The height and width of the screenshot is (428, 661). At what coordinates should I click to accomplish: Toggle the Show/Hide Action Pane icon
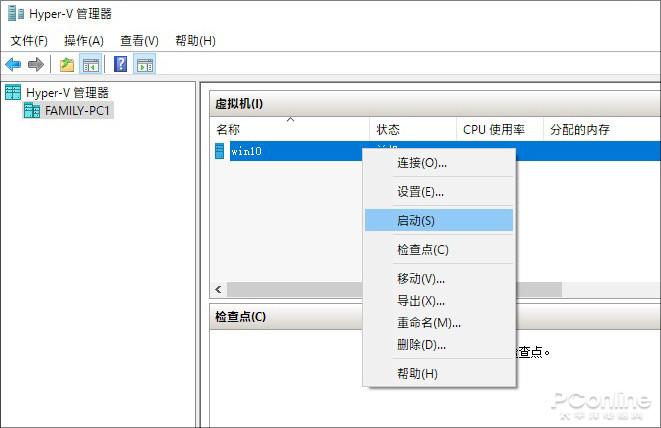pyautogui.click(x=144, y=64)
